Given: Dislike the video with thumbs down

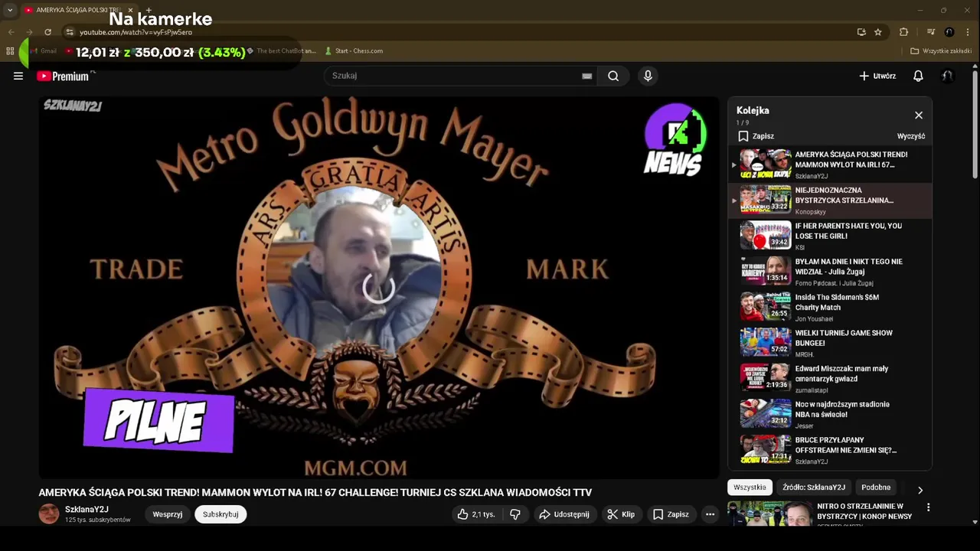Looking at the screenshot, I should pyautogui.click(x=515, y=514).
